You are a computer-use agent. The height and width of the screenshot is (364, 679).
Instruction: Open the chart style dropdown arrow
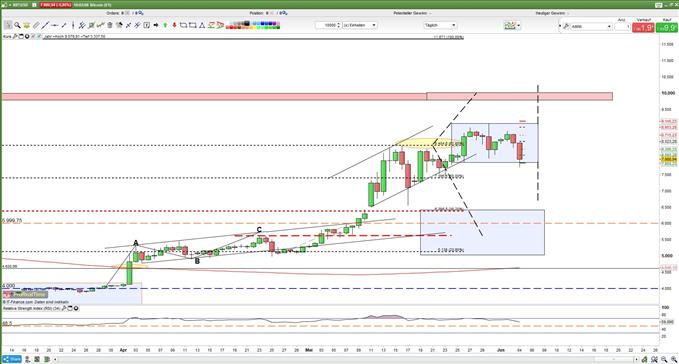pos(519,26)
